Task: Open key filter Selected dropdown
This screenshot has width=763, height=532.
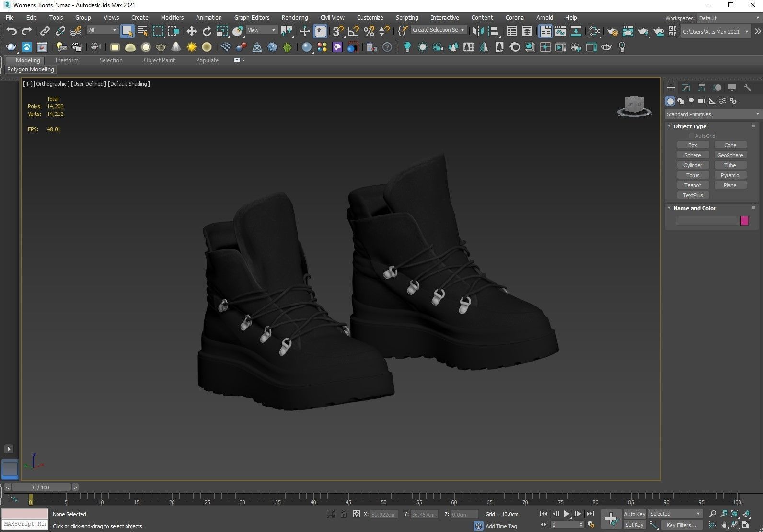Action: pos(675,514)
